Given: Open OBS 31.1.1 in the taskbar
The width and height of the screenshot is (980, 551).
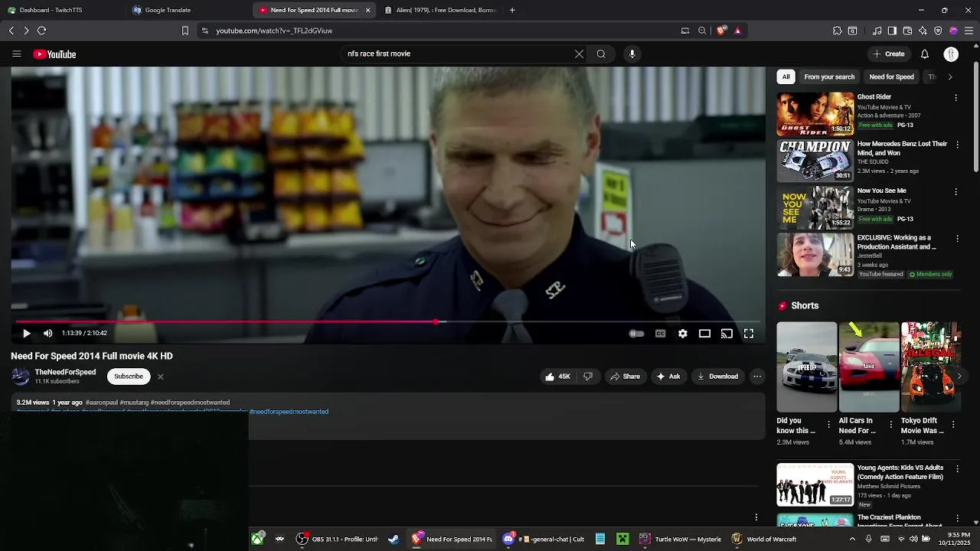Looking at the screenshot, I should coord(338,540).
